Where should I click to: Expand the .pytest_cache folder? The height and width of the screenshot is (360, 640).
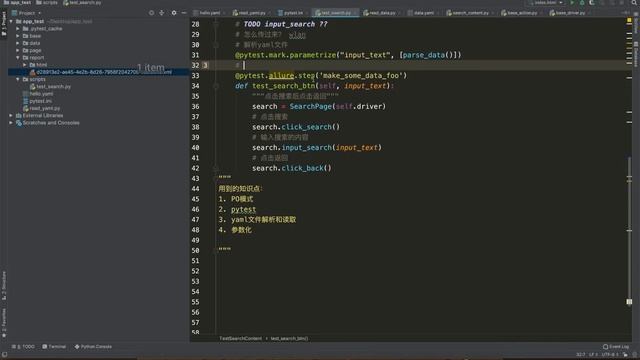[18, 29]
